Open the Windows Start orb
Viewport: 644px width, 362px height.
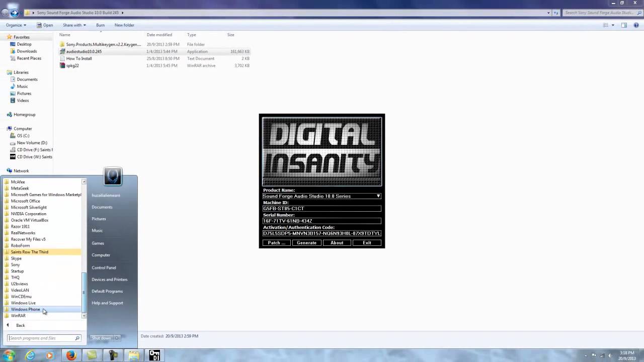coord(9,355)
